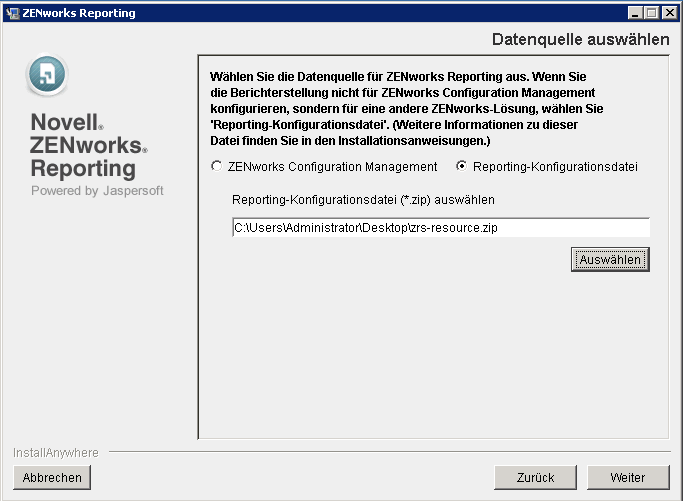Click the ZENworks Reporting title bar icon
The height and width of the screenshot is (501, 683).
point(13,13)
